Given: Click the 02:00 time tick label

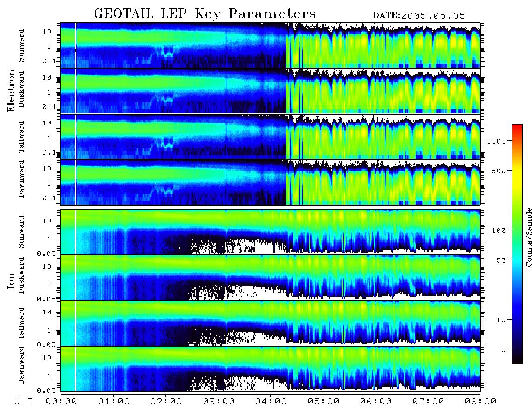Looking at the screenshot, I should (166, 402).
